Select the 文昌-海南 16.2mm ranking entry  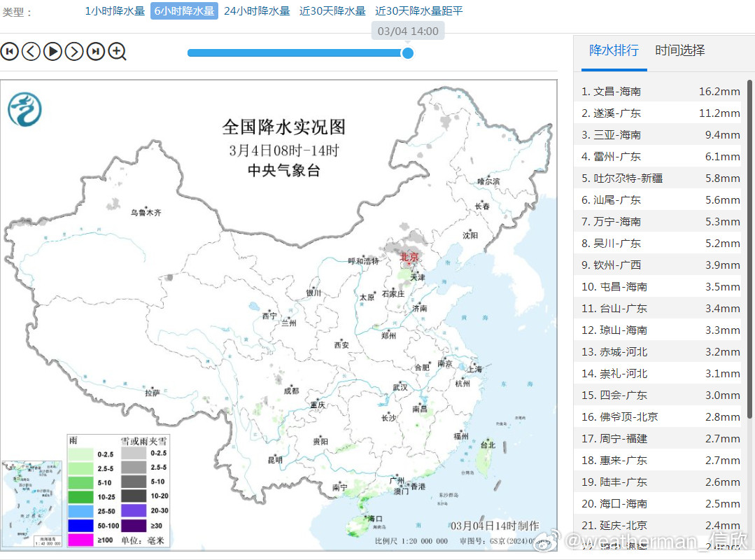point(658,91)
